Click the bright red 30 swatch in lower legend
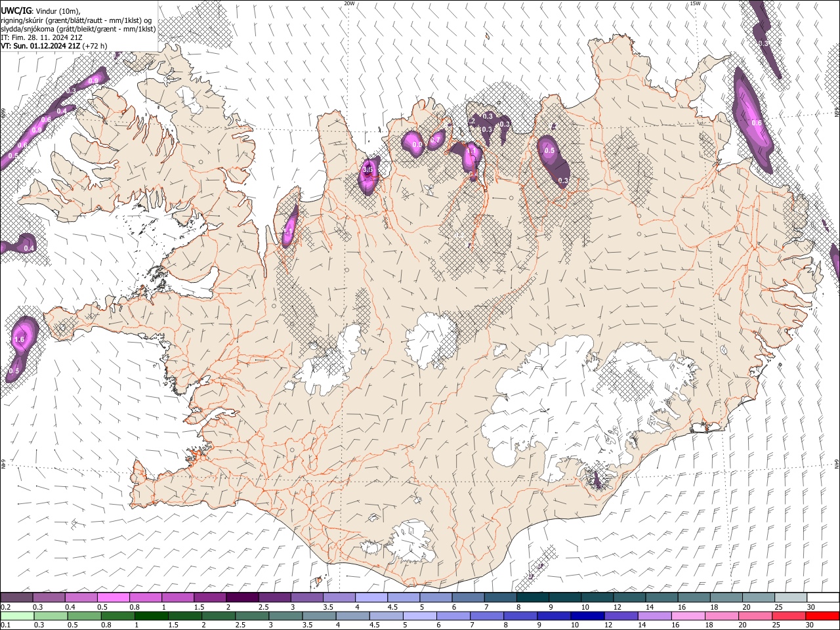Image resolution: width=840 pixels, height=630 pixels. (x=822, y=616)
